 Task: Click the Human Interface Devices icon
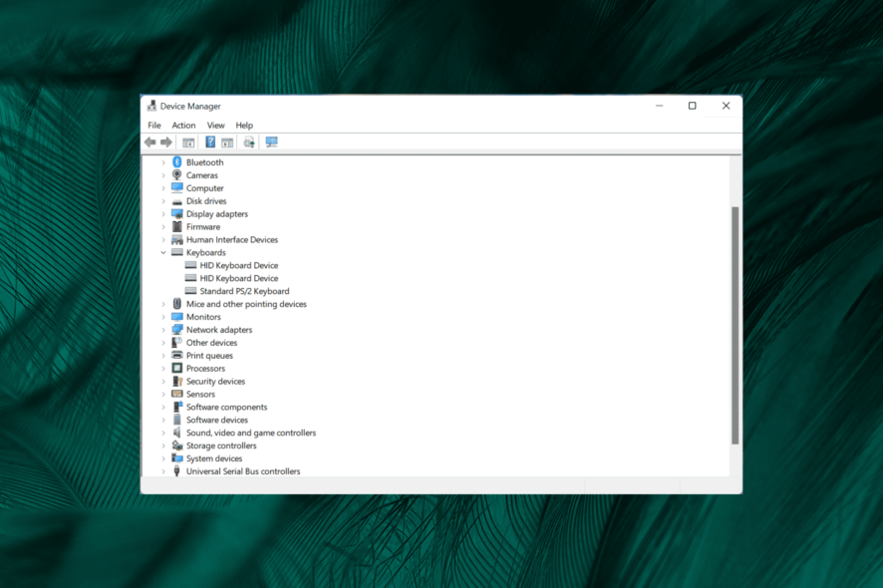click(176, 240)
